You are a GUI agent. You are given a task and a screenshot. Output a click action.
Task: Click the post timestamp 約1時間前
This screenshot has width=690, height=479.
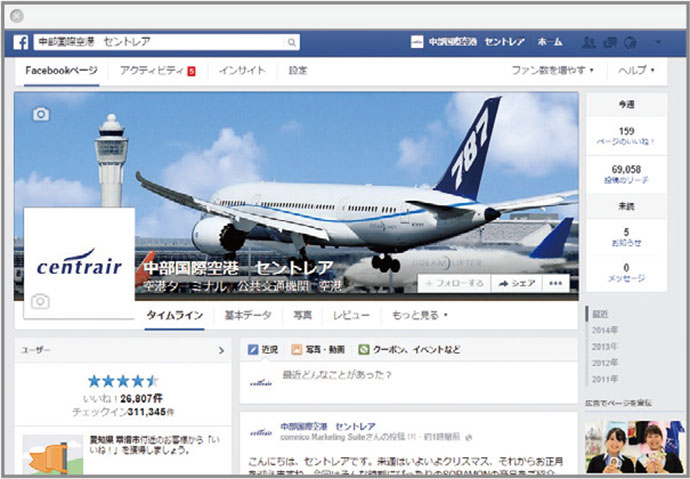[442, 437]
